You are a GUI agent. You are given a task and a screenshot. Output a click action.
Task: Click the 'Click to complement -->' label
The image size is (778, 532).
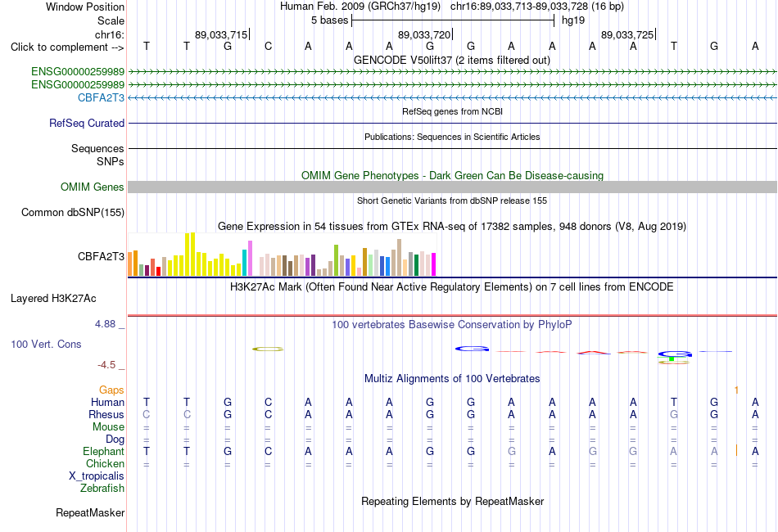coord(67,47)
